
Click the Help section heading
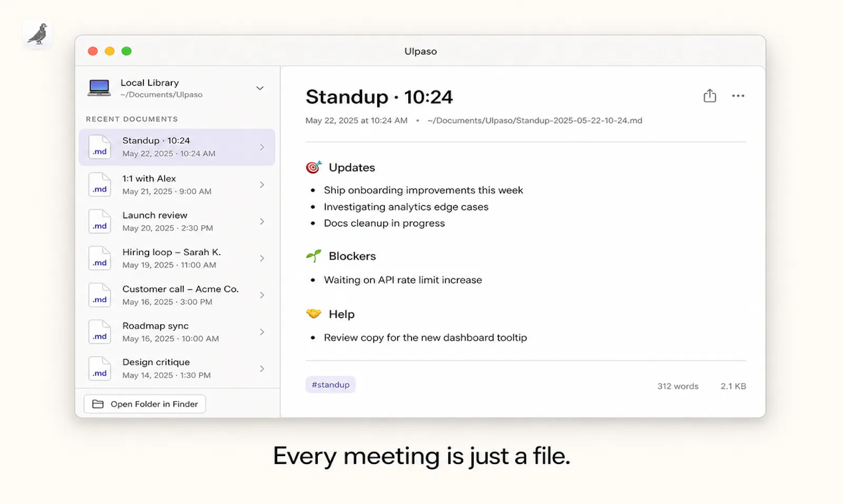pos(341,314)
